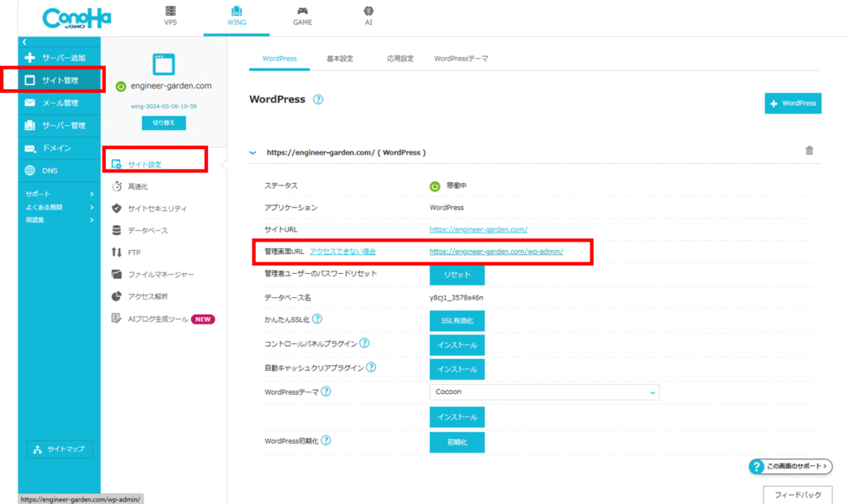Screen dimensions: 848x504
Task: Open the AI section
Action: tap(369, 17)
